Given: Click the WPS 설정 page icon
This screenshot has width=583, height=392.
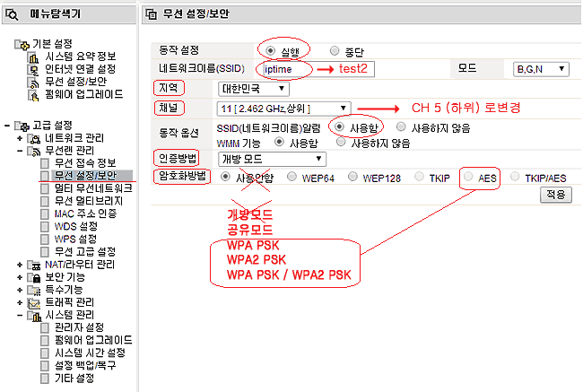Looking at the screenshot, I should 45,240.
